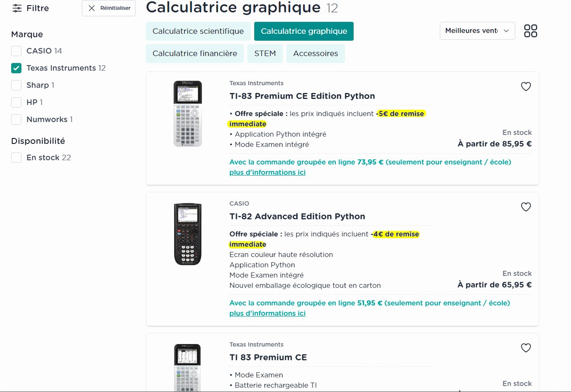Click the Filtre sliders icon
571x392 pixels.
[x=17, y=8]
